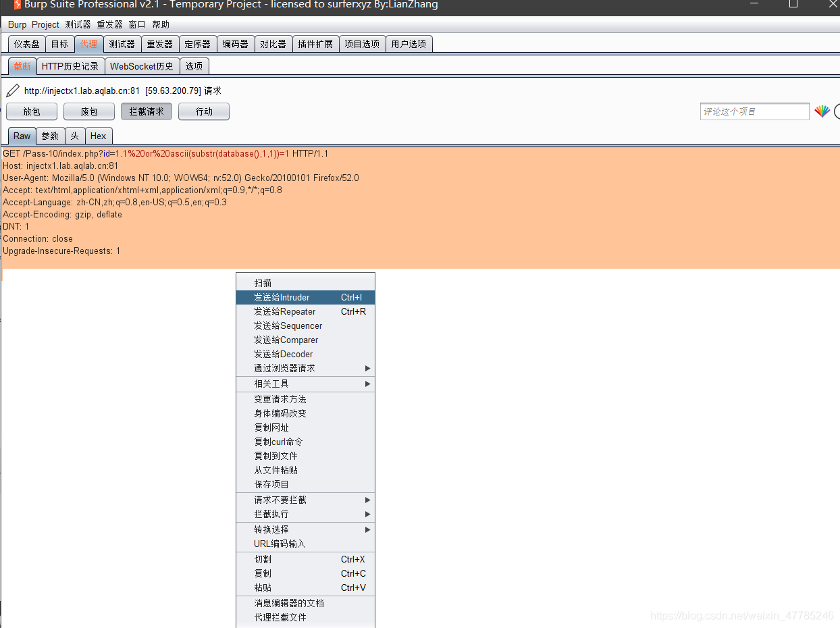This screenshot has height=628, width=840.
Task: Open the Burp menu
Action: click(18, 24)
